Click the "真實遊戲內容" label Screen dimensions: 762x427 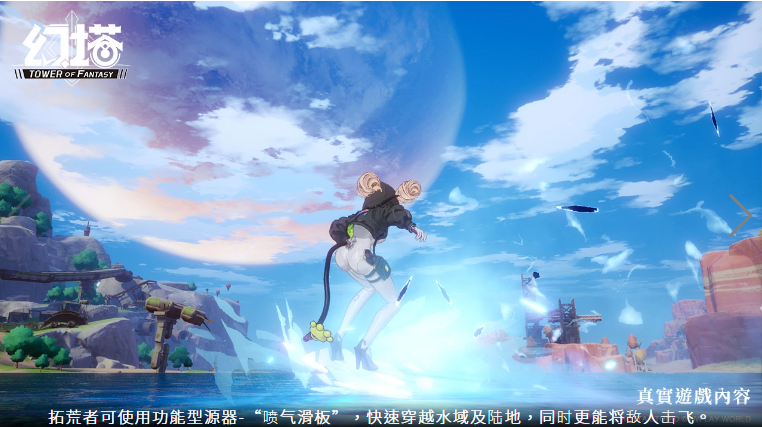click(x=693, y=396)
